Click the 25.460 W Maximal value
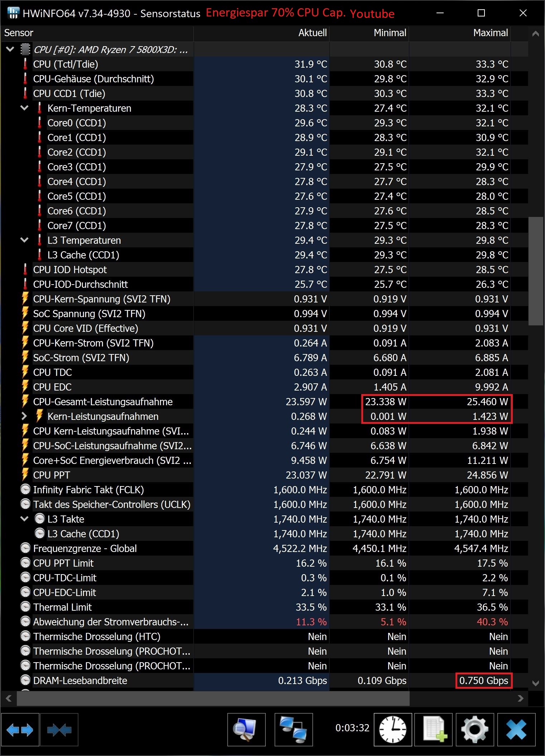 [487, 402]
